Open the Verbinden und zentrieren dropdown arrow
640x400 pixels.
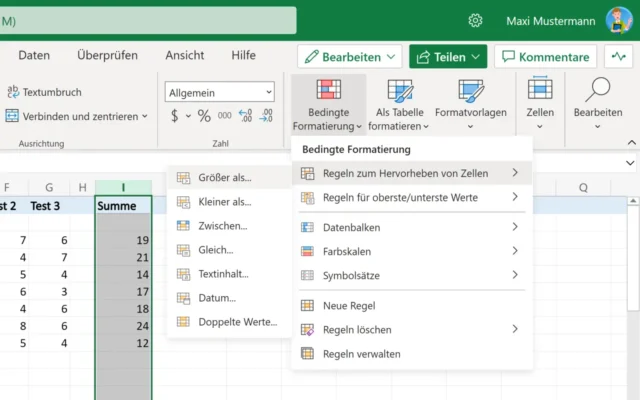coord(144,116)
